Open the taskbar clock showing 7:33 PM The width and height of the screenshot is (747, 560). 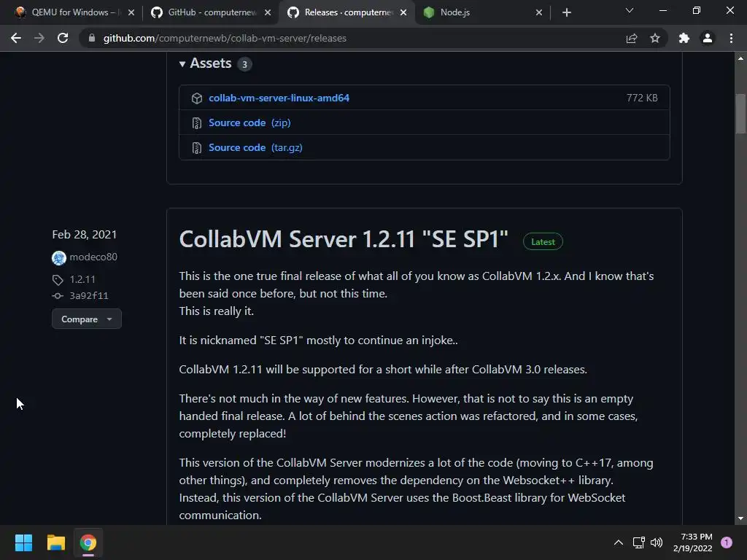693,542
